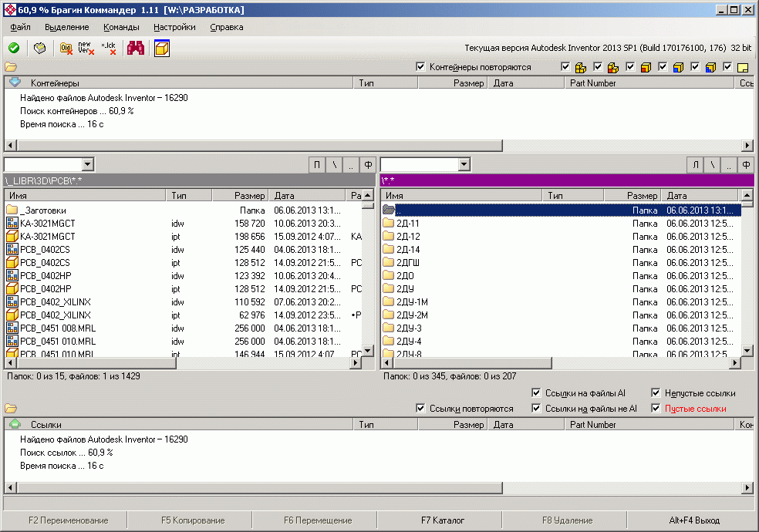Select the 2ДО folder name
The width and height of the screenshot is (759, 532).
tap(405, 276)
